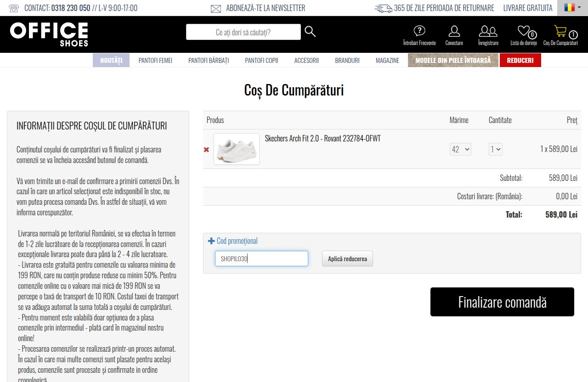Click the Office Shoes logo
This screenshot has height=382, width=588.
49,34
